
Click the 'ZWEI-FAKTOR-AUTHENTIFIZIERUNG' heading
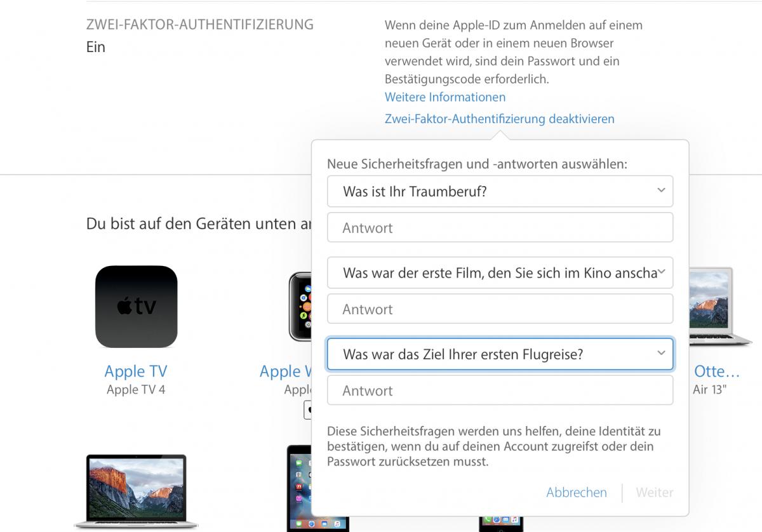[200, 25]
